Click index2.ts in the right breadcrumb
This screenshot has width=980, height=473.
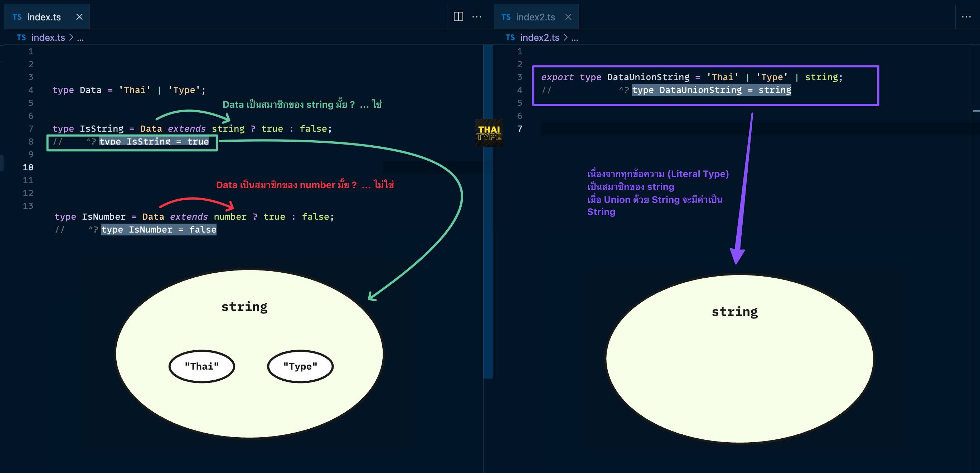click(x=539, y=37)
